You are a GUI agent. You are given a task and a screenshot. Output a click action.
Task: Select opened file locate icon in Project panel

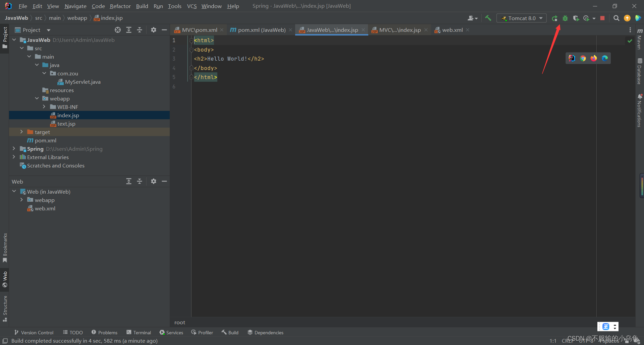pyautogui.click(x=118, y=30)
